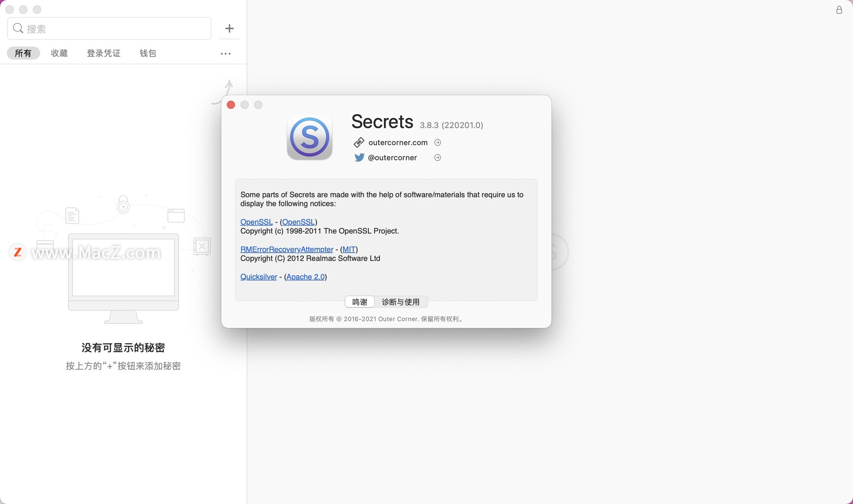The height and width of the screenshot is (504, 853).
Task: Select the 收藏 tab
Action: point(59,53)
